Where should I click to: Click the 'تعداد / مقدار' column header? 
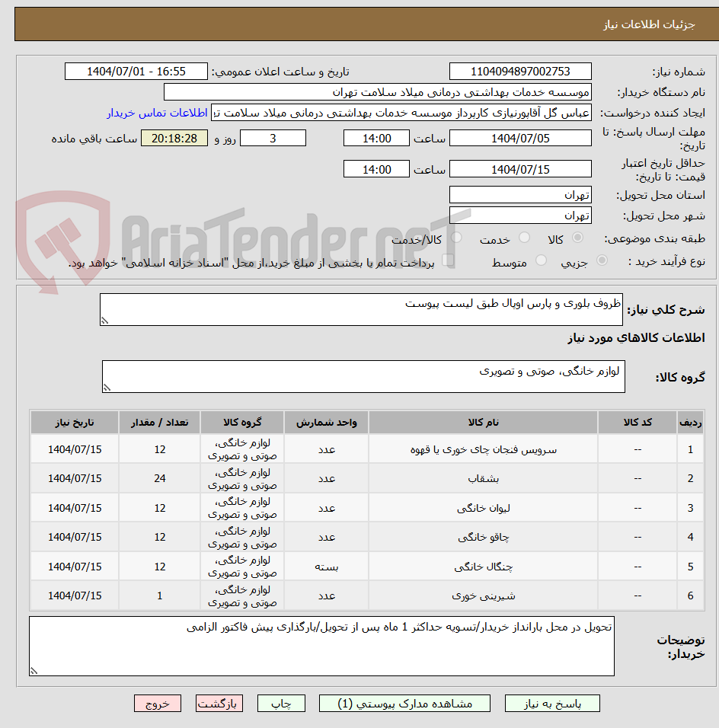159,422
